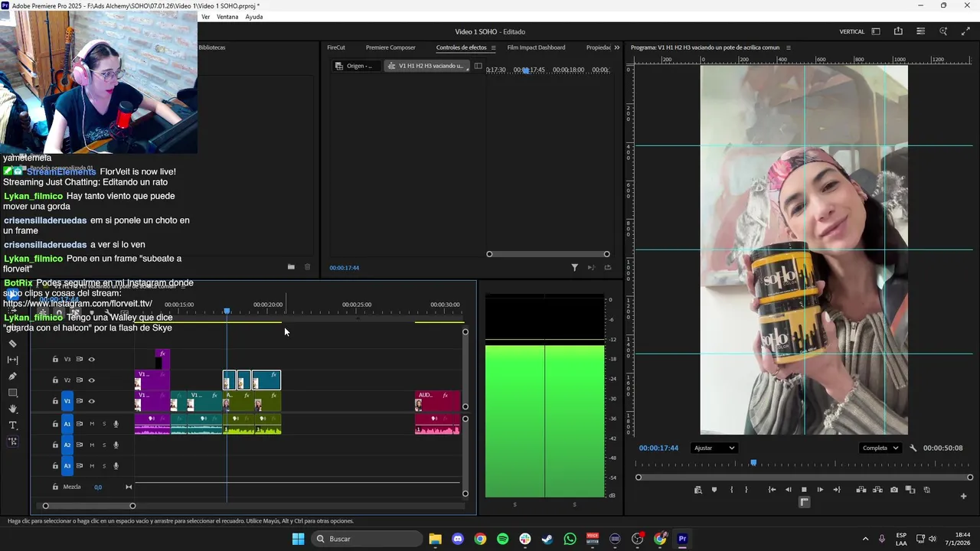The width and height of the screenshot is (980, 551).
Task: Toggle fullscreen video icon at top right
Action: coord(965,31)
